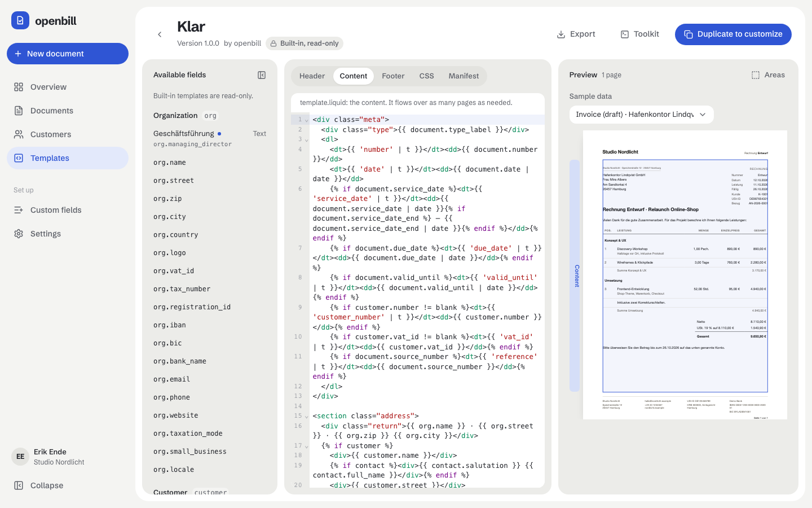Open the Sample data dropdown
Screen dimensions: 812x508
coord(641,115)
